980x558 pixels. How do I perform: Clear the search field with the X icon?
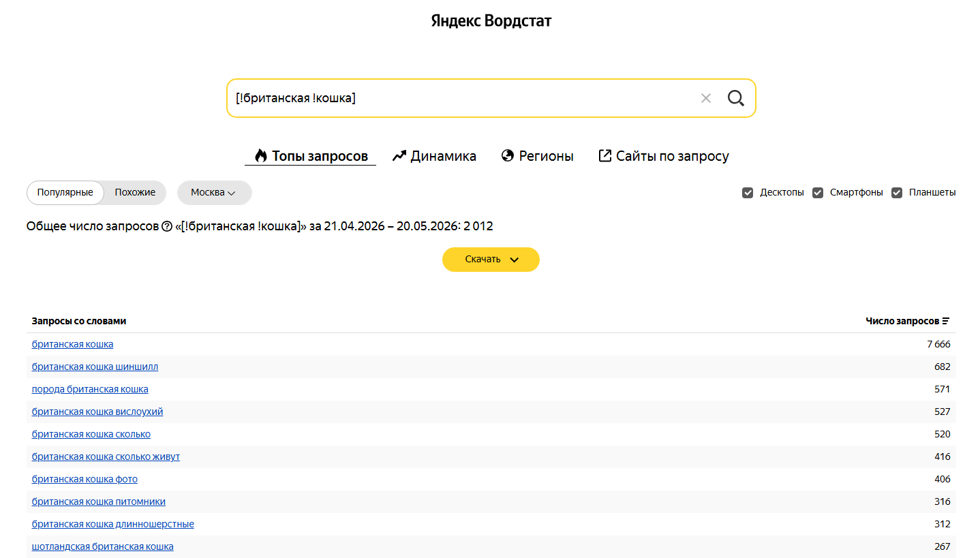point(706,98)
